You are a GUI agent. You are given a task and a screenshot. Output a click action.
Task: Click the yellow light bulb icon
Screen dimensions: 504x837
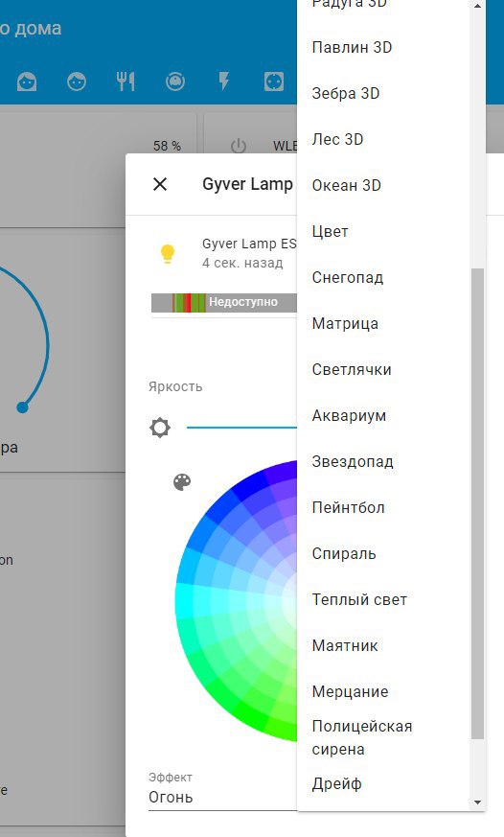[168, 253]
